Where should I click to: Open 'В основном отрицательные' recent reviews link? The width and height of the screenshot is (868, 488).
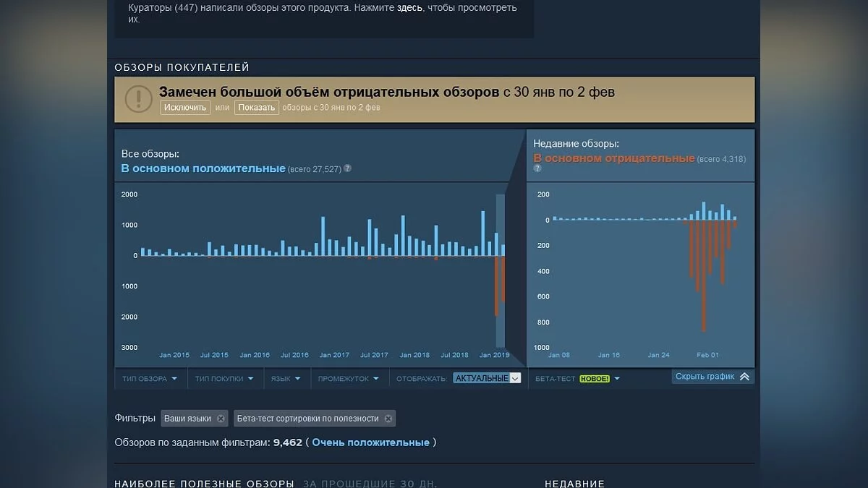coord(614,158)
